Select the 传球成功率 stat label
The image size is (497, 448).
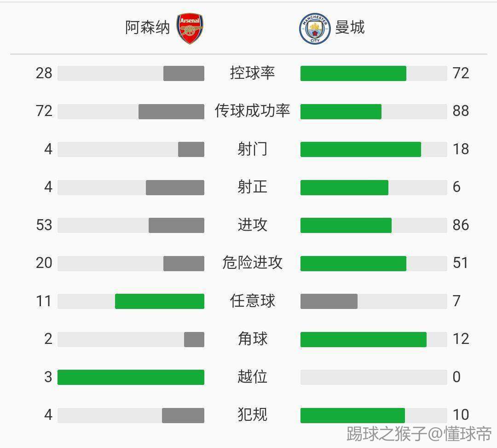coord(252,111)
